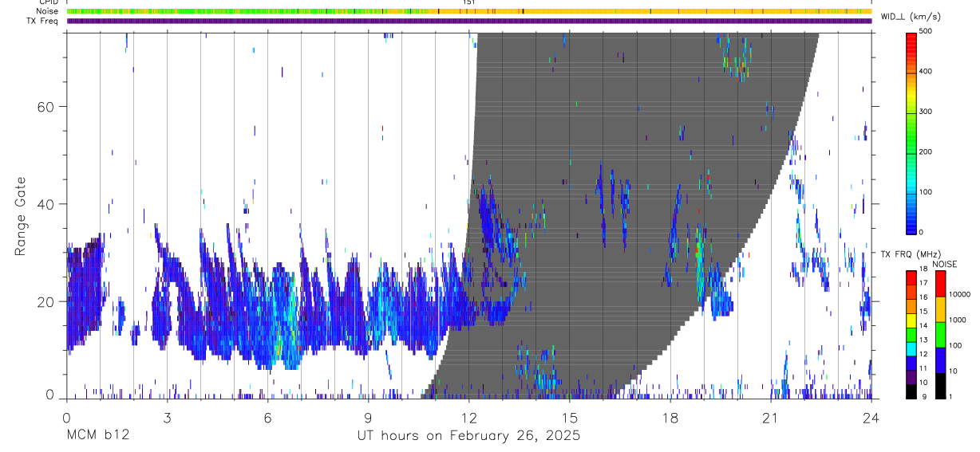This screenshot has height=452, width=980.
Task: Click 'UT hours on February 26, 2025' title
Action: (x=469, y=436)
